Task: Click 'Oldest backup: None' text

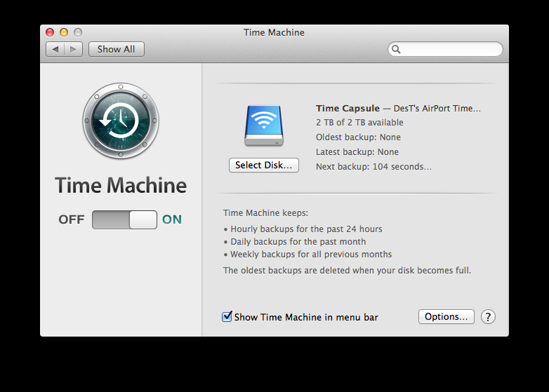Action: pos(358,137)
